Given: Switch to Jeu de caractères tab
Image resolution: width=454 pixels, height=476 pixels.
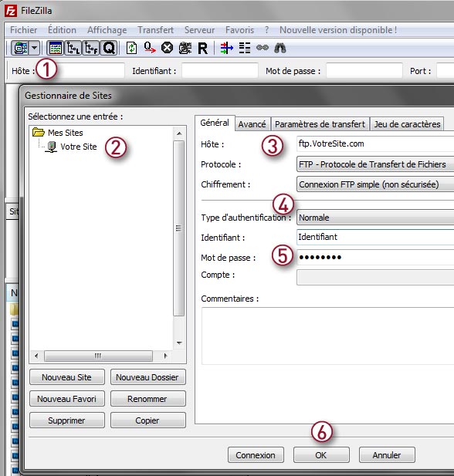Looking at the screenshot, I should (407, 124).
